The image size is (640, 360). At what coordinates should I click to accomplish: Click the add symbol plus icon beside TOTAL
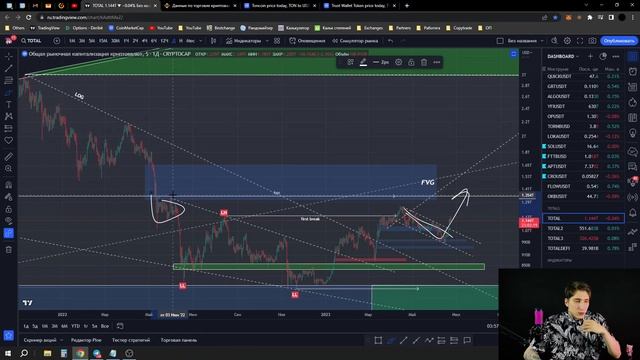click(x=57, y=41)
